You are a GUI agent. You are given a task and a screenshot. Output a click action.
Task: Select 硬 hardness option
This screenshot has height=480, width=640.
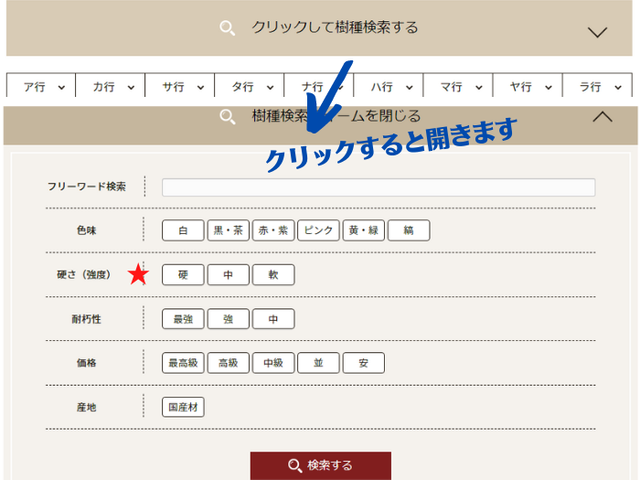tap(183, 275)
